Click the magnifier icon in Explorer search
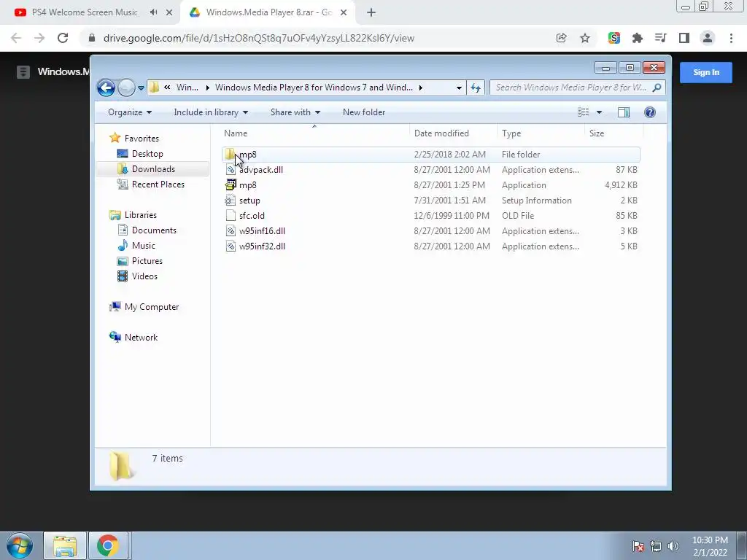This screenshot has height=560, width=747. click(x=657, y=87)
